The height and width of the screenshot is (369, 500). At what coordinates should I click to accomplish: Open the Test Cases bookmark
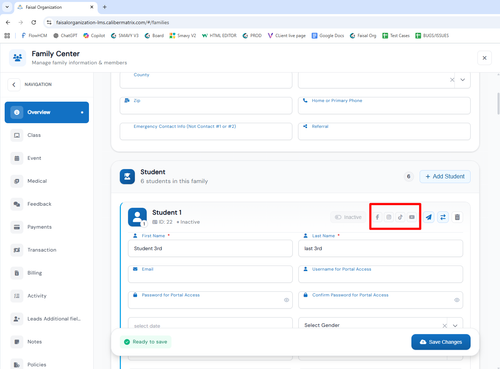[x=396, y=36]
